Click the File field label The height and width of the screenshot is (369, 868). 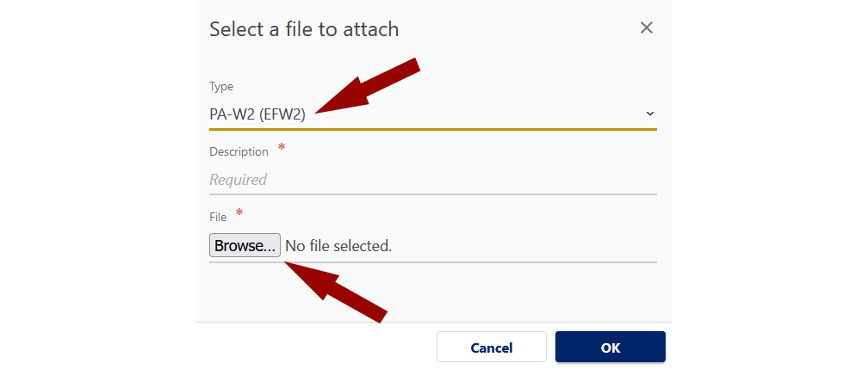(218, 217)
